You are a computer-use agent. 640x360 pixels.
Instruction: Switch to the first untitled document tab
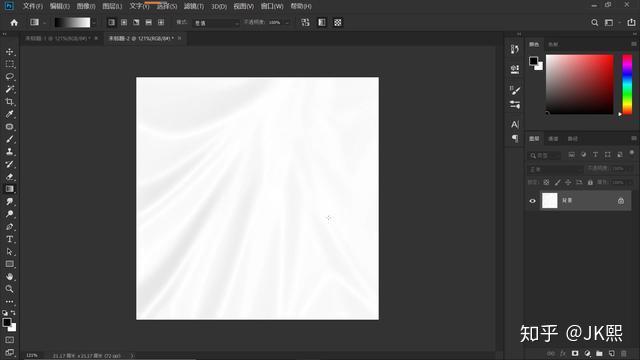pos(57,38)
